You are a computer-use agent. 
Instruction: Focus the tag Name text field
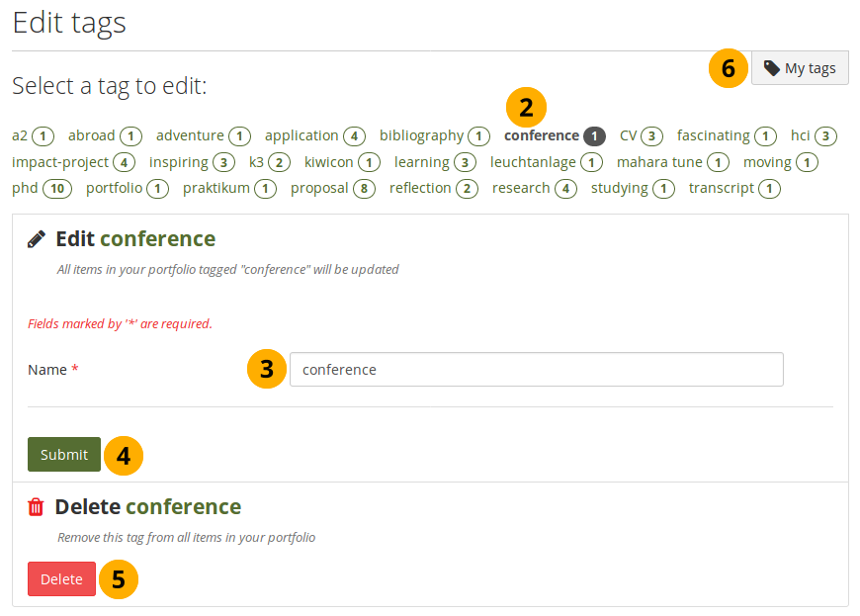[536, 370]
